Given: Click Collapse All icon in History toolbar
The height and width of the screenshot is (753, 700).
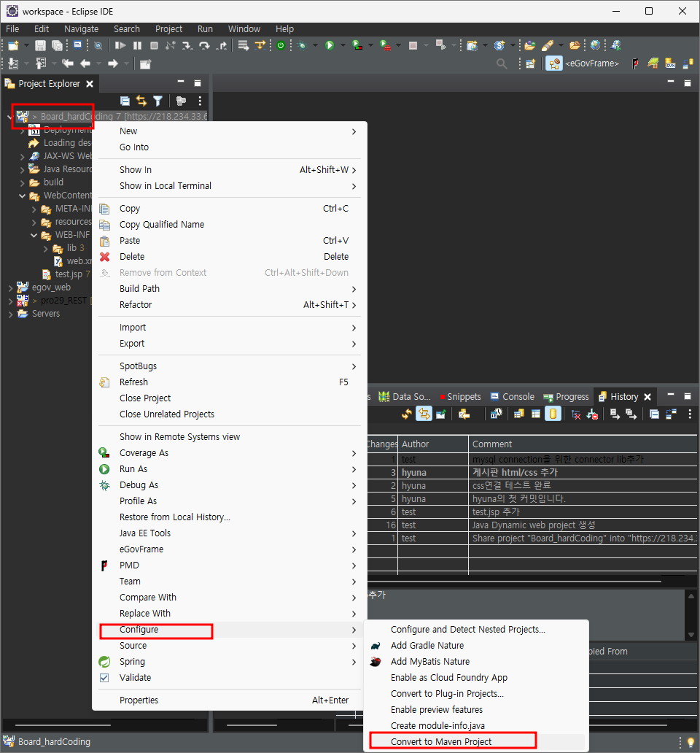Looking at the screenshot, I should pos(654,414).
